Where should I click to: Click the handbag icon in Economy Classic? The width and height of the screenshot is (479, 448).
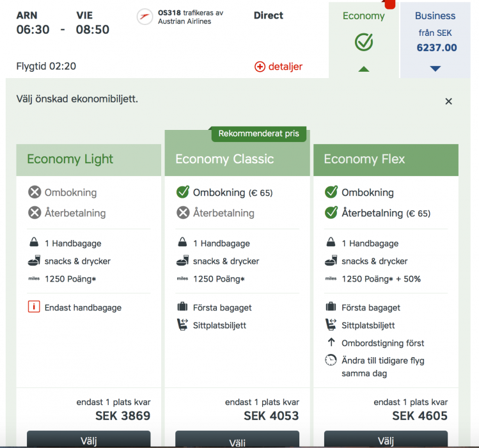(x=182, y=243)
